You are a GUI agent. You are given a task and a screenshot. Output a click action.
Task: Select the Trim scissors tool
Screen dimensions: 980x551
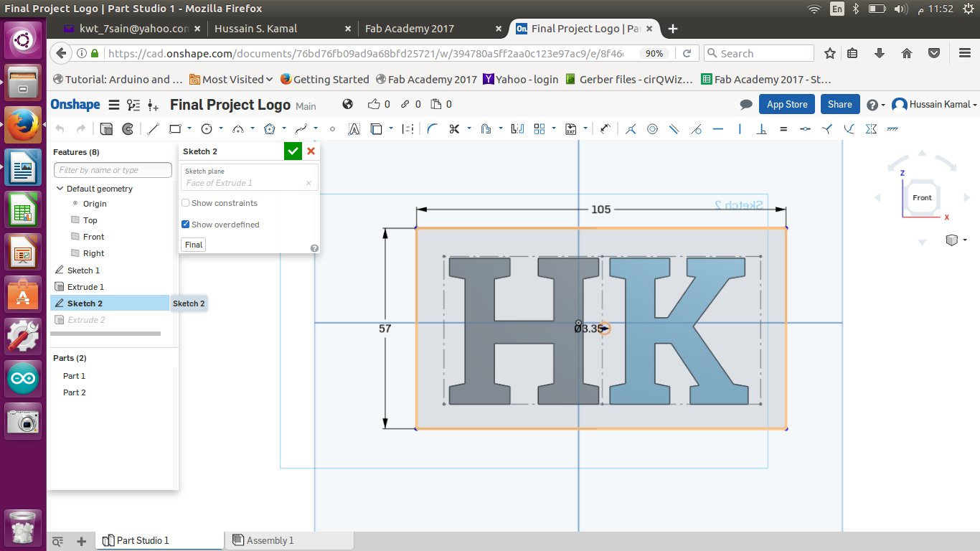pos(453,129)
